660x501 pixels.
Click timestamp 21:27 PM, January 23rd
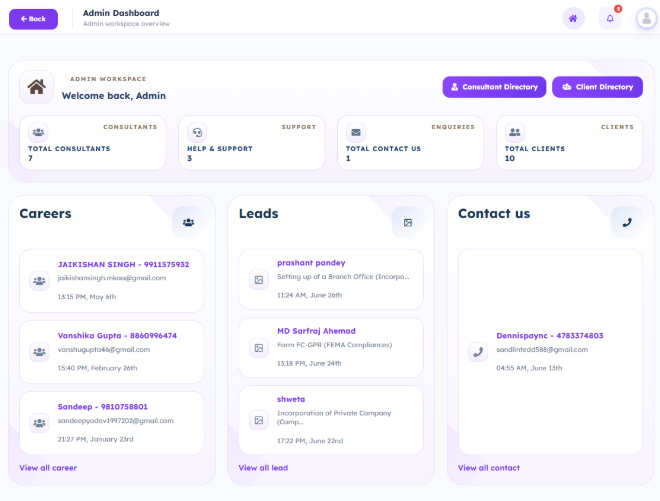coord(95,439)
